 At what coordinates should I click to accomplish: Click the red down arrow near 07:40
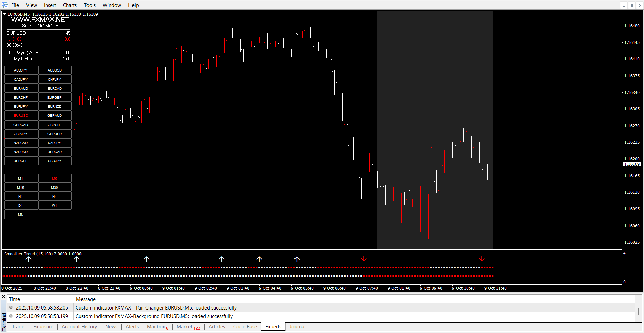pos(364,259)
